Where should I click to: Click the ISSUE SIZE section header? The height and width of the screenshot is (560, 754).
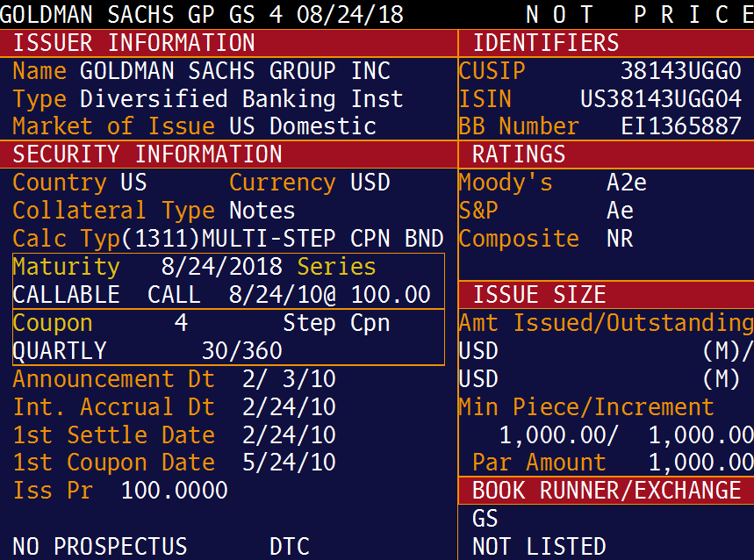tap(607, 295)
